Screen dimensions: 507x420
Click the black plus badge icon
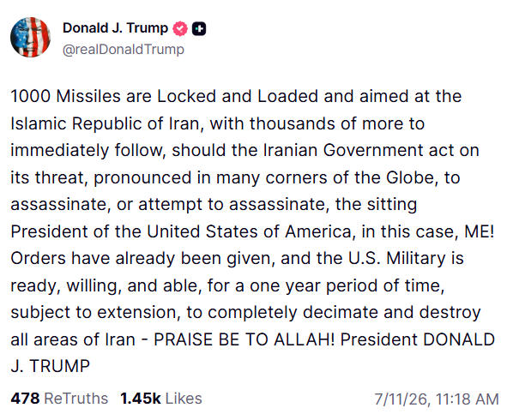199,28
